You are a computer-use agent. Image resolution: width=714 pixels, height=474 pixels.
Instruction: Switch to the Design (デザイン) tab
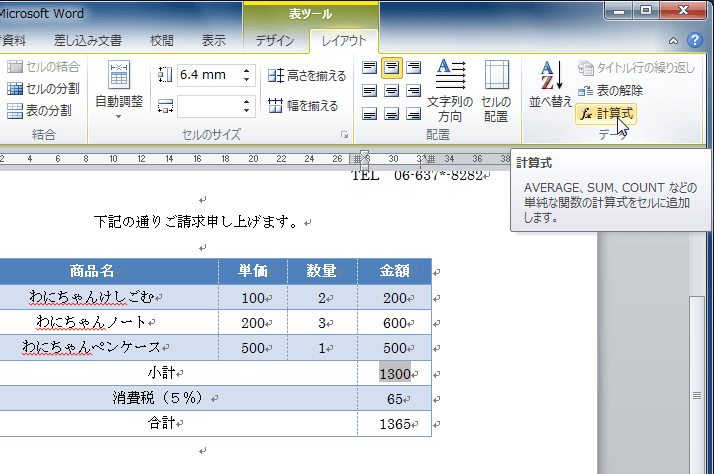pyautogui.click(x=275, y=41)
